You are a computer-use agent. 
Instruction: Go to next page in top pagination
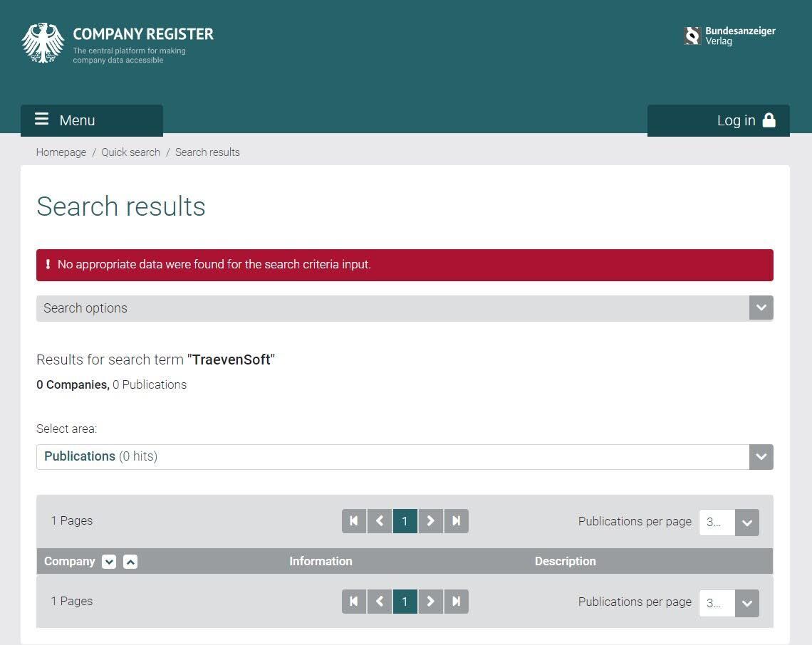pyautogui.click(x=430, y=520)
